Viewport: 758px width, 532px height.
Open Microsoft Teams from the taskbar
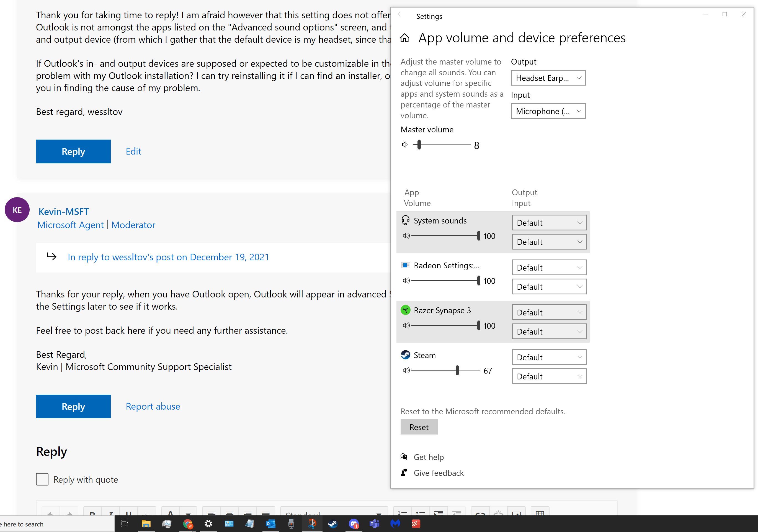(374, 524)
